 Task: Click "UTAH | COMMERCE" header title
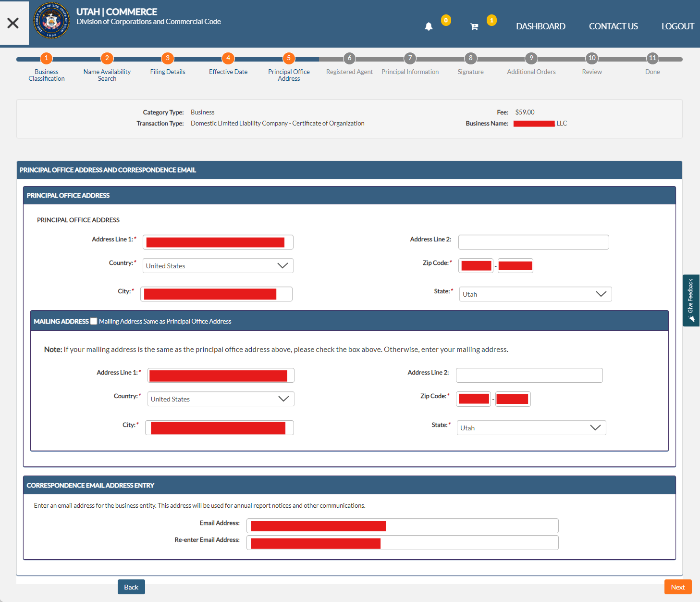click(117, 12)
